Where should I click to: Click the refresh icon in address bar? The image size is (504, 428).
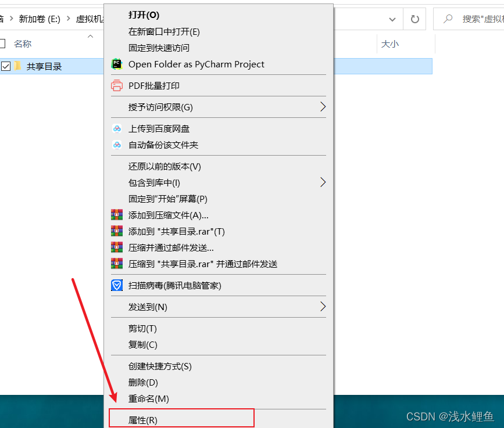(414, 19)
